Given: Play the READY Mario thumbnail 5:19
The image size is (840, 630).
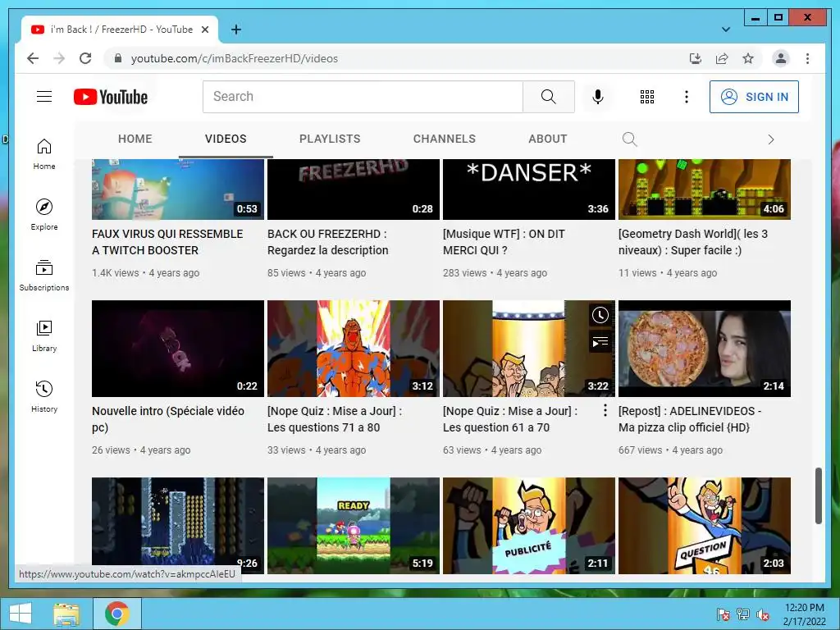Looking at the screenshot, I should 353,526.
